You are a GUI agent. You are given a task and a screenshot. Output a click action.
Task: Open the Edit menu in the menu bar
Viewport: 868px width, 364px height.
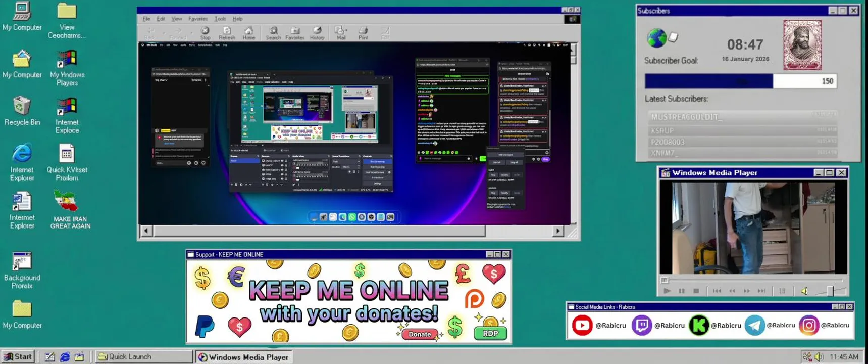(x=161, y=19)
